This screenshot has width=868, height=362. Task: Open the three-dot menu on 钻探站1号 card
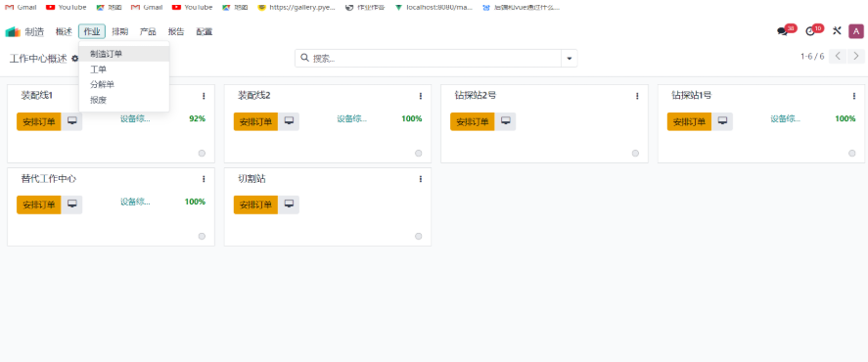point(854,96)
